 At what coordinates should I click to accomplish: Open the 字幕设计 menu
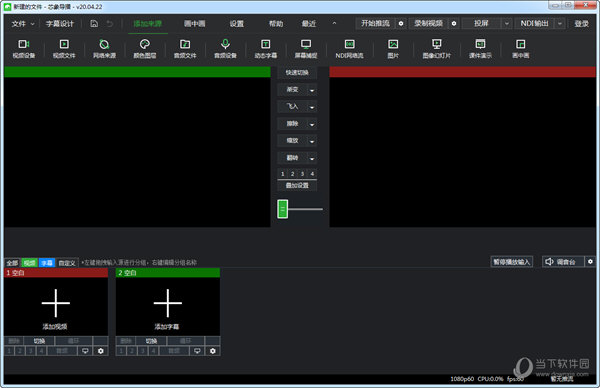tap(59, 24)
